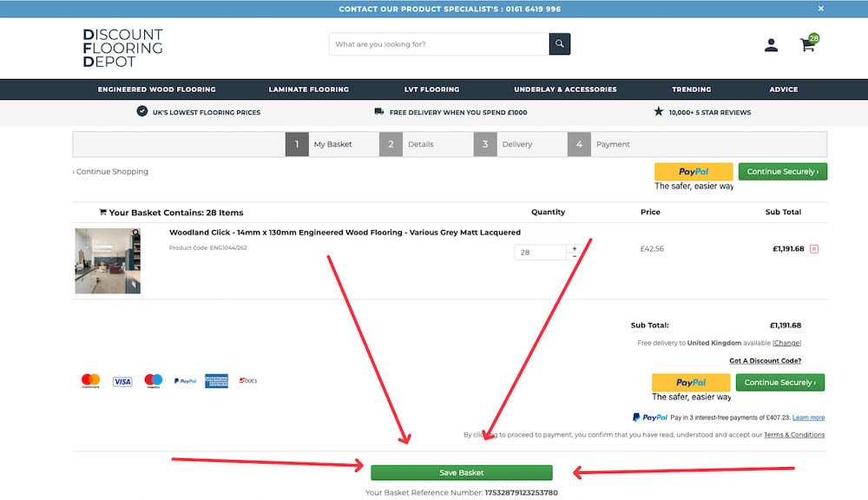Open Engineered Wood Flooring menu
Image resolution: width=868 pixels, height=500 pixels.
156,89
